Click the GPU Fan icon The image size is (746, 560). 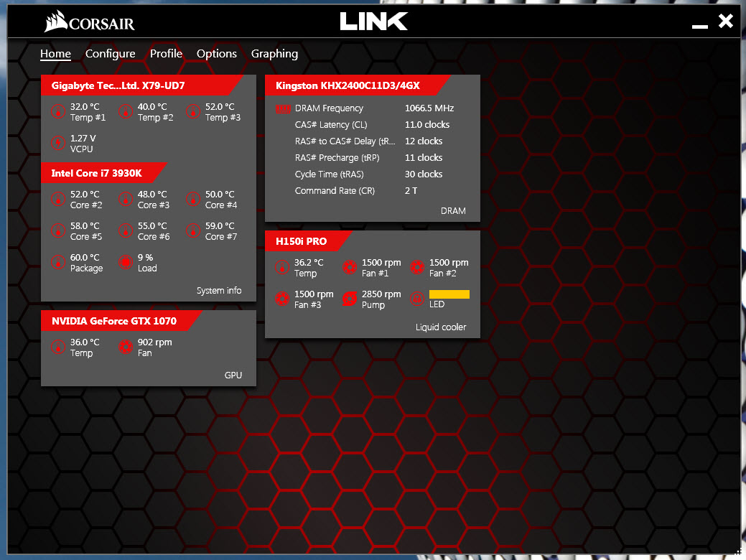point(126,347)
